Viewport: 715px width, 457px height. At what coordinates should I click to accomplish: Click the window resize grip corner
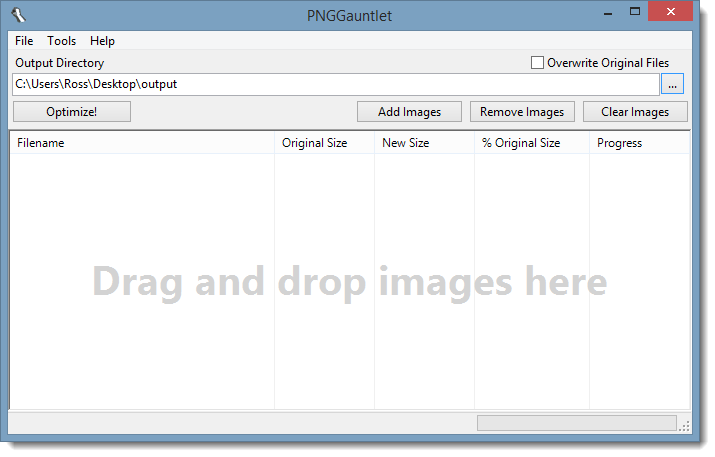(x=684, y=426)
